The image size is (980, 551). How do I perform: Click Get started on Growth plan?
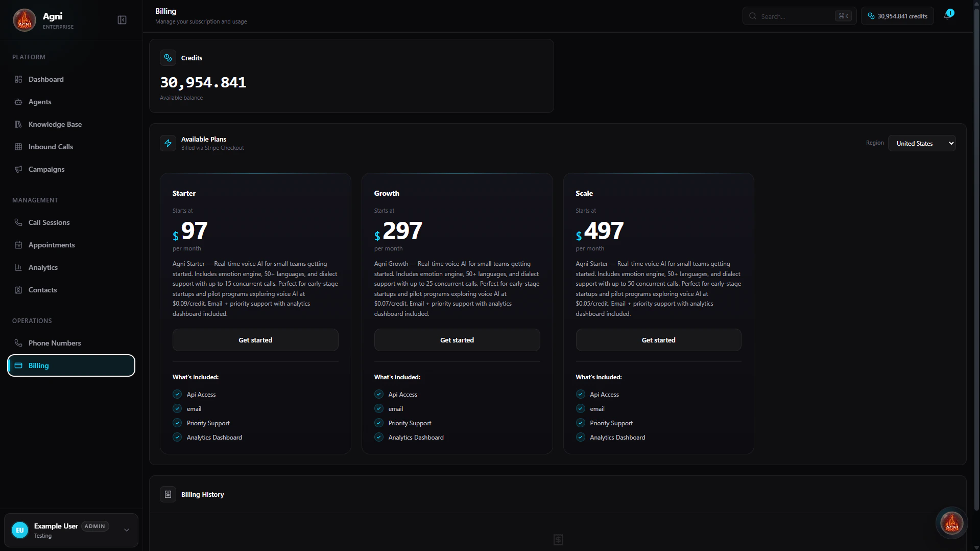point(457,340)
